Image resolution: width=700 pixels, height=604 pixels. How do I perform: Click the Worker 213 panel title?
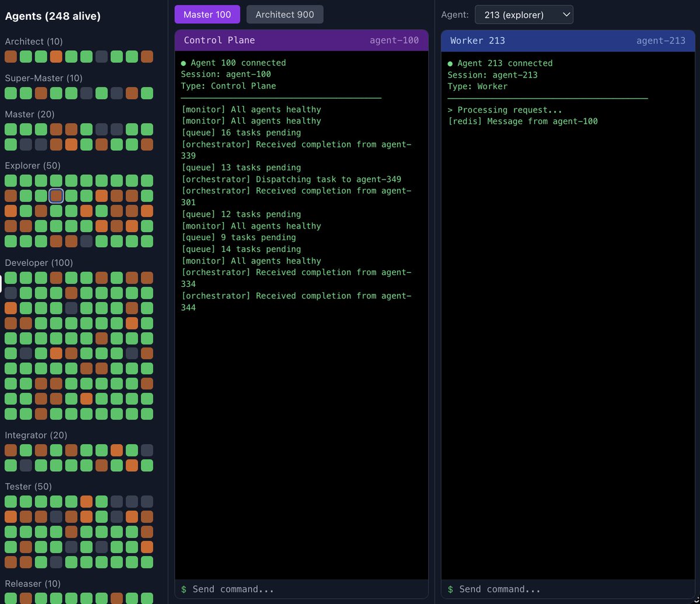pos(478,40)
